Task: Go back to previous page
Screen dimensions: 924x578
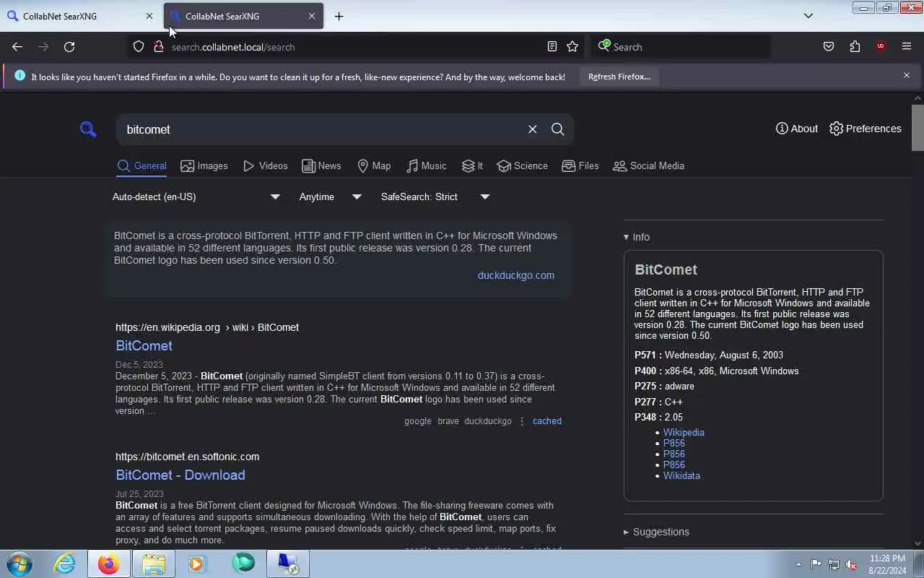Action: [17, 47]
